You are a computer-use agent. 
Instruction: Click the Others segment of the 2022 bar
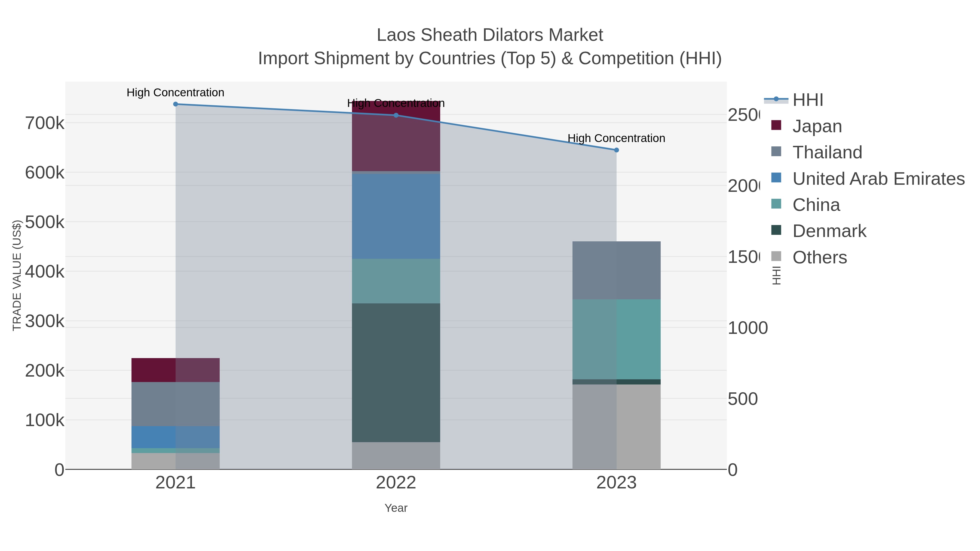pos(396,455)
